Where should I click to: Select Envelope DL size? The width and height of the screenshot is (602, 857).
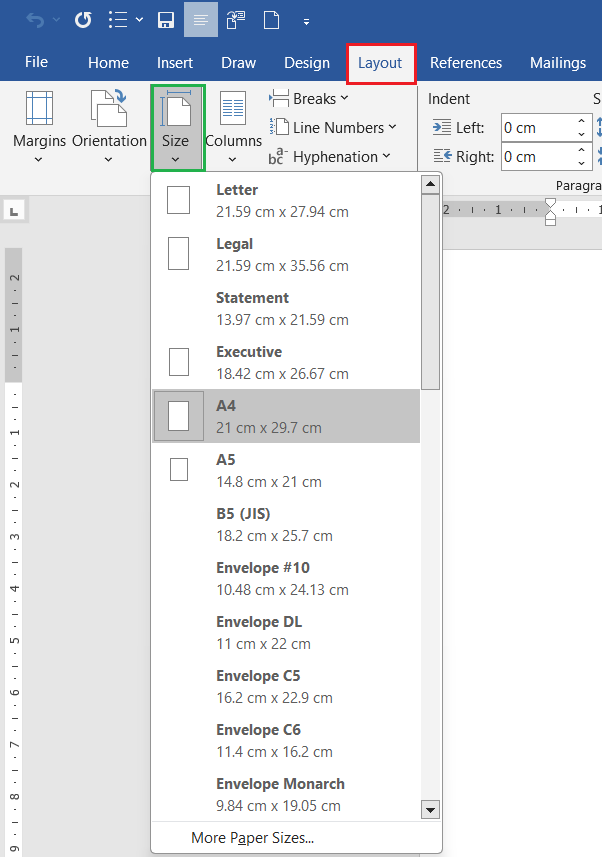(x=286, y=633)
